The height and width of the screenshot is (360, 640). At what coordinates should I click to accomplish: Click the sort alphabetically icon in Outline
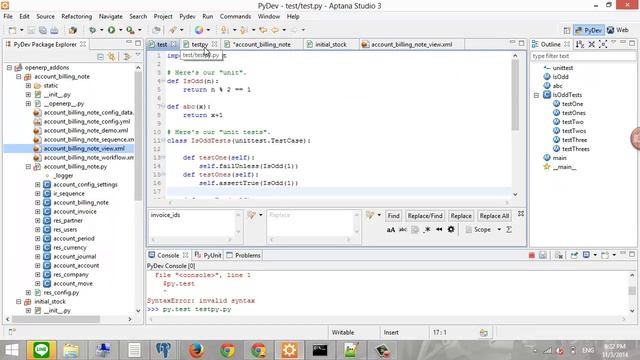click(580, 44)
